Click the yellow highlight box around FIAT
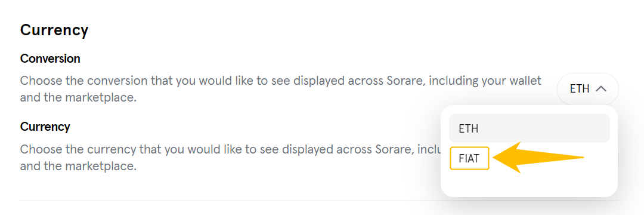The width and height of the screenshot is (644, 215). [469, 158]
